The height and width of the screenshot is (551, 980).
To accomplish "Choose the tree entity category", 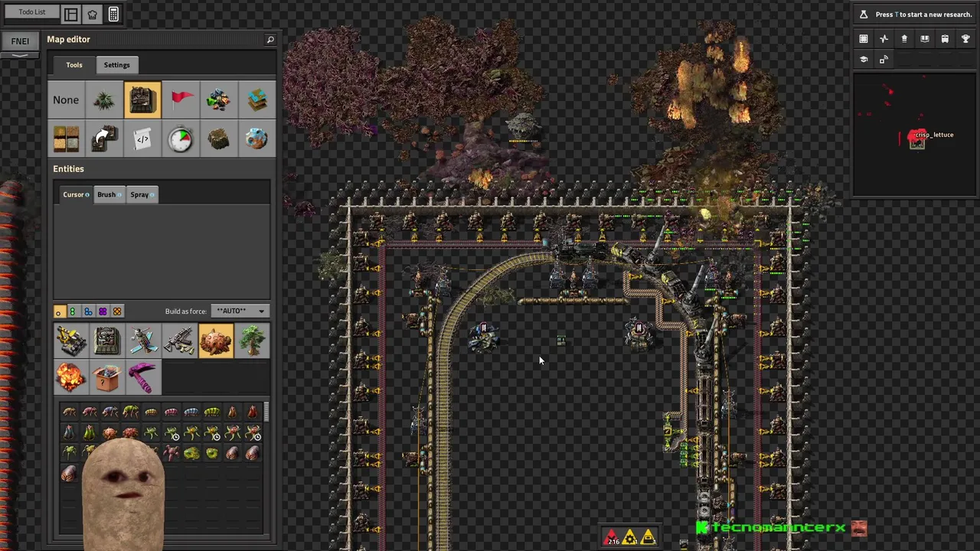I will tap(252, 341).
